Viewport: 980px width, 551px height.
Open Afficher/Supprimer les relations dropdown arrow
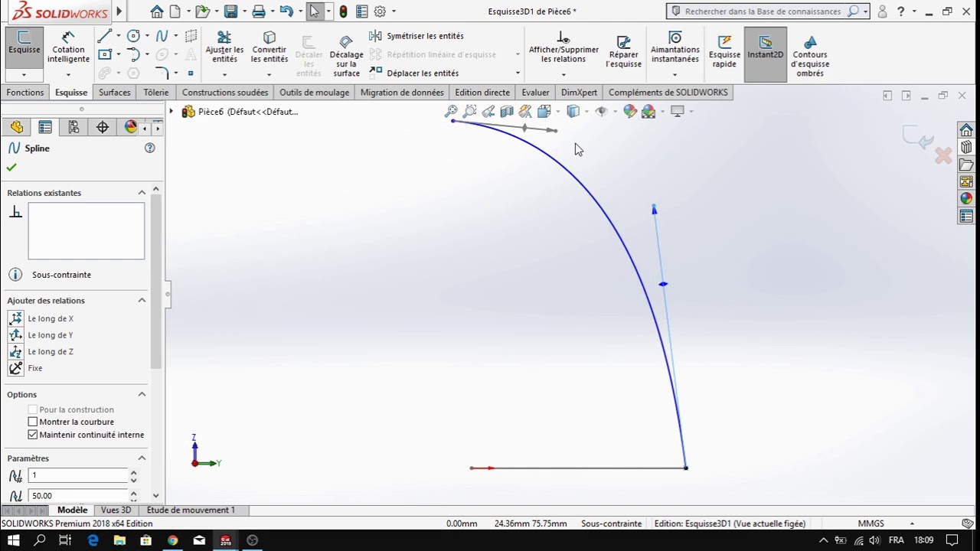[563, 74]
